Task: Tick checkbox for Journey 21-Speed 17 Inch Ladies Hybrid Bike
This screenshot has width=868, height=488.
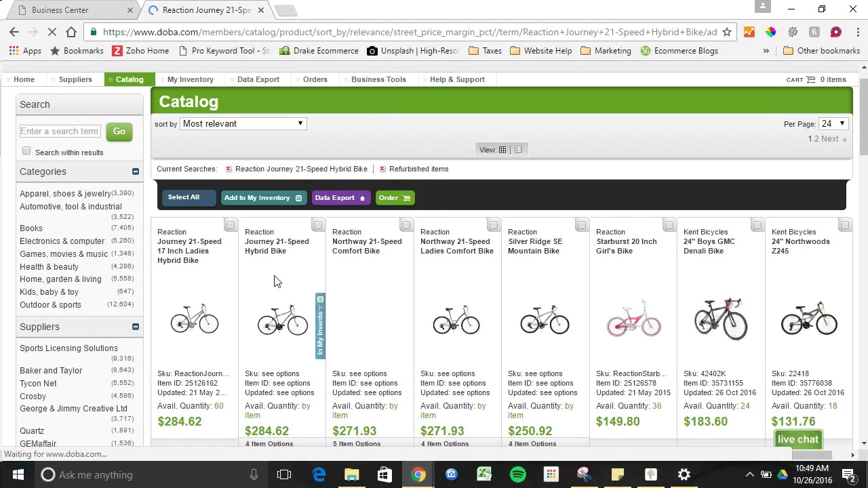Action: coord(231,225)
